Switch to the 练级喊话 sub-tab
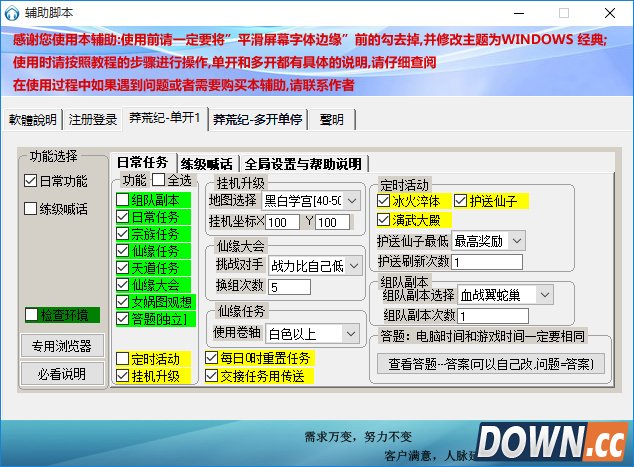This screenshot has width=634, height=467. pyautogui.click(x=207, y=164)
